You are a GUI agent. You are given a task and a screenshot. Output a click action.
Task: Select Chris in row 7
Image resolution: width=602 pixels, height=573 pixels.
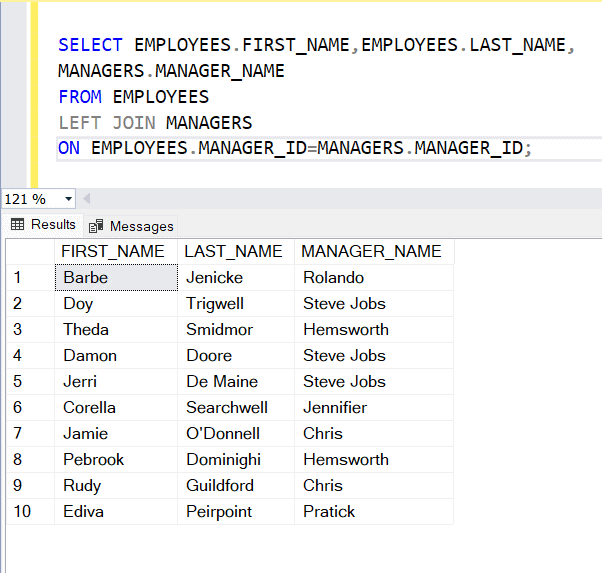(x=374, y=434)
